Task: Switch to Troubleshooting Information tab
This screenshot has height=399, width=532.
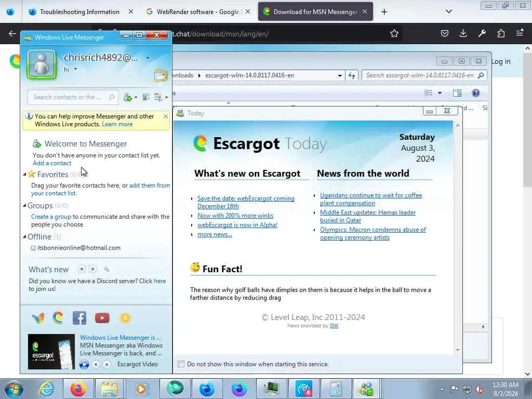Action: [80, 12]
